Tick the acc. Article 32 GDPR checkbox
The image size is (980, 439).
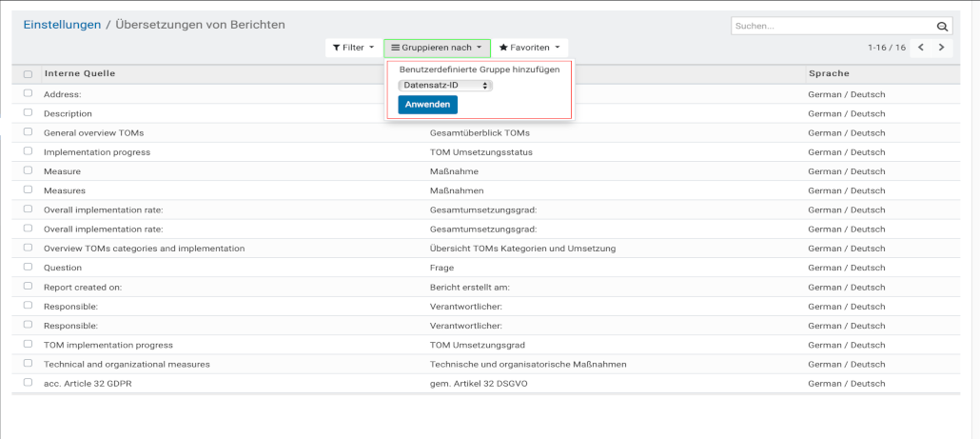click(28, 383)
